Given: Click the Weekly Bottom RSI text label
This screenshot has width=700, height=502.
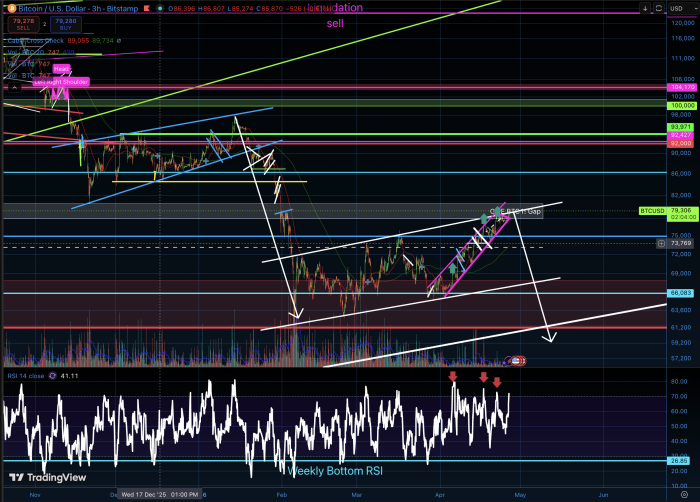Looking at the screenshot, I should point(334,469).
